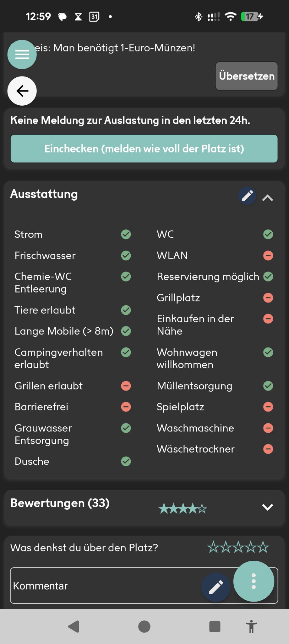Tap the back arrow button
Screen dimensions: 289x644
(x=22, y=91)
